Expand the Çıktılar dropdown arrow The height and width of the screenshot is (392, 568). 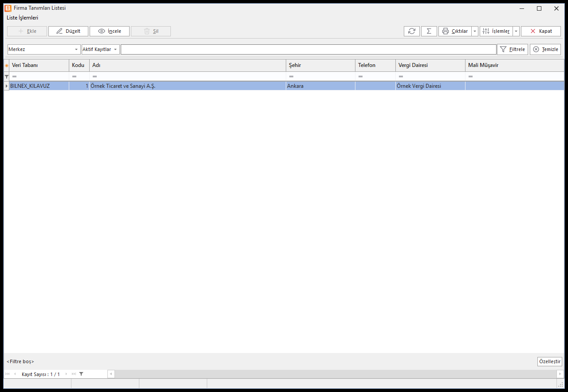[x=475, y=31]
